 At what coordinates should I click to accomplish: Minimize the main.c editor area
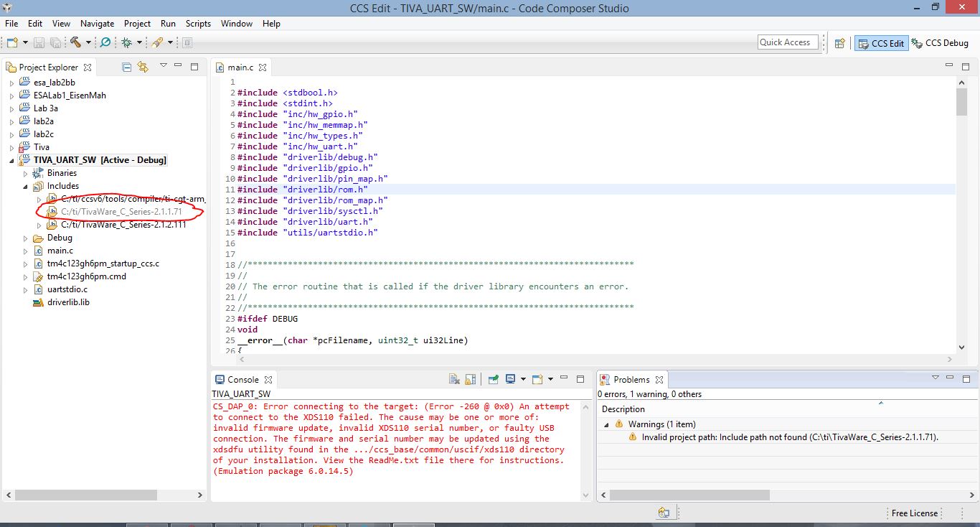tap(948, 66)
